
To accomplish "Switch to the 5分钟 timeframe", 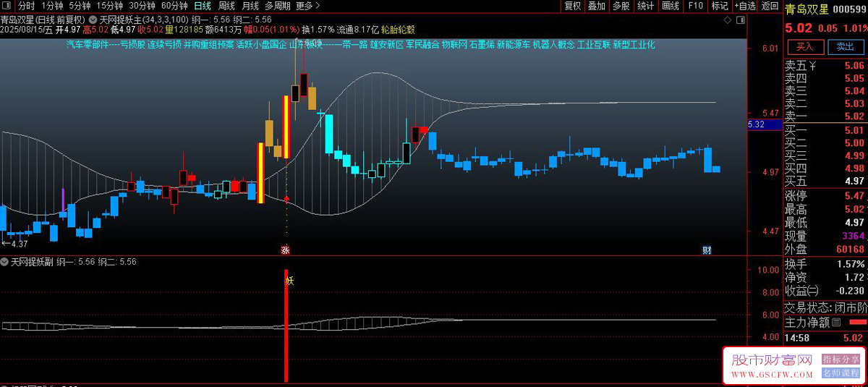I will point(80,6).
